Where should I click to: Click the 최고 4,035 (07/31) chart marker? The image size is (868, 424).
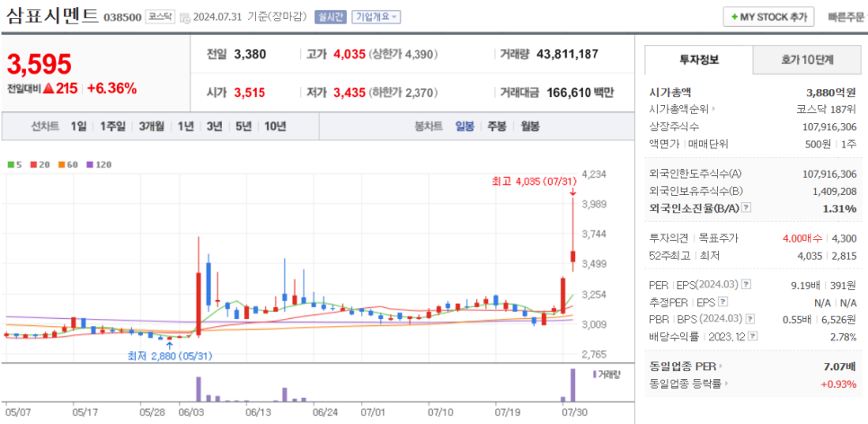tap(535, 181)
